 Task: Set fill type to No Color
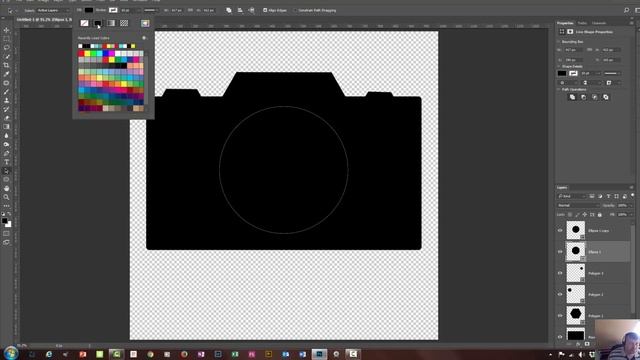coord(84,23)
